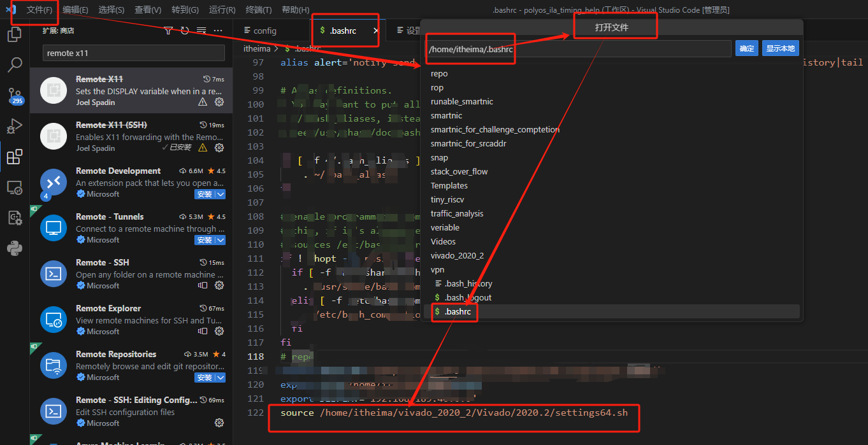868x445 pixels.
Task: Expand Remote Repositories install dropdown arrow
Action: [221, 378]
